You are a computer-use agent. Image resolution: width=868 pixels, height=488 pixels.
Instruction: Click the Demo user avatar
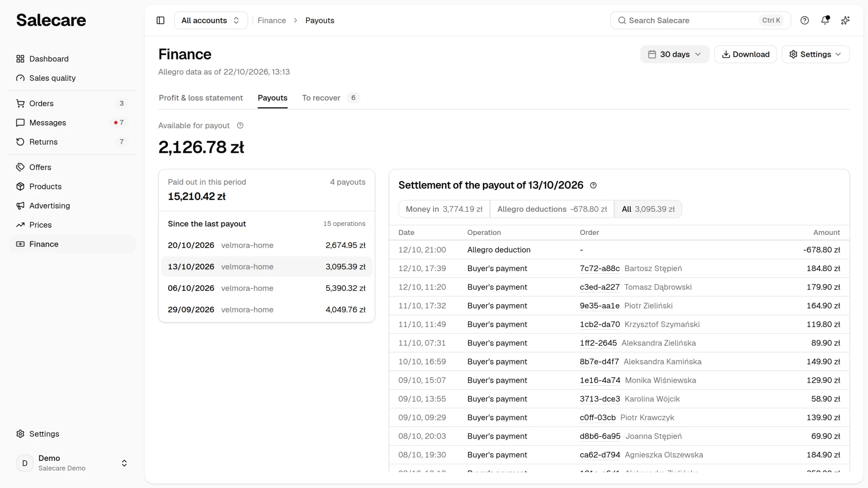click(25, 463)
